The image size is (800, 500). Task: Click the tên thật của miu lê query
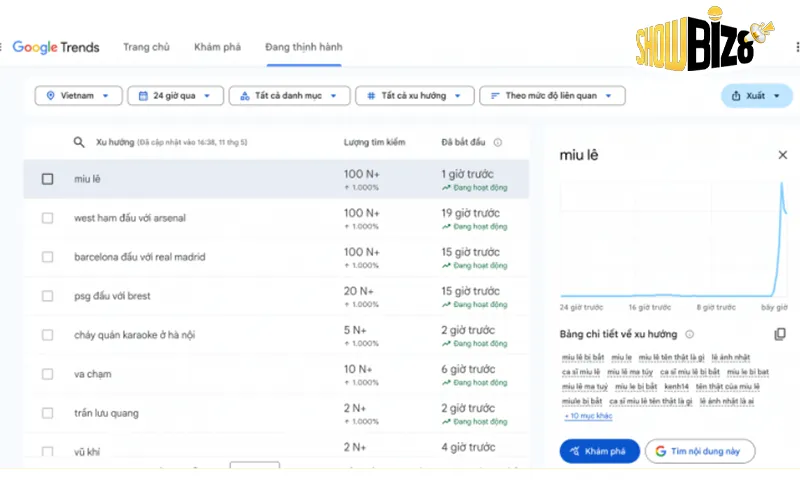[x=728, y=387]
